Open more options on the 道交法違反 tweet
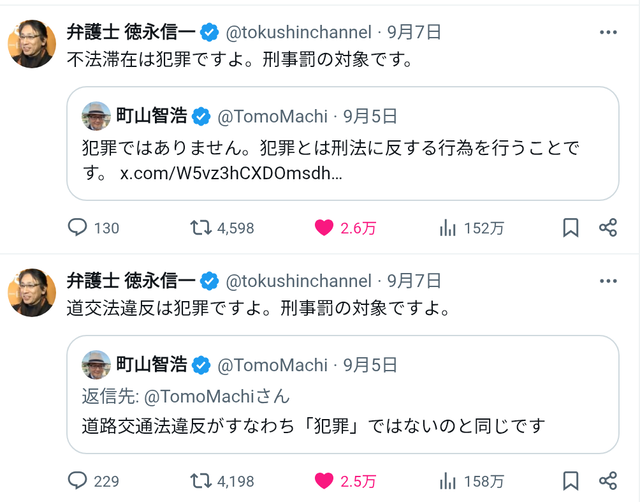This screenshot has height=502, width=640. click(608, 281)
